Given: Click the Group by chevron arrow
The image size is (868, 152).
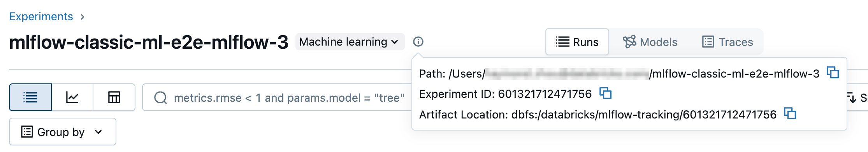Looking at the screenshot, I should pyautogui.click(x=98, y=132).
